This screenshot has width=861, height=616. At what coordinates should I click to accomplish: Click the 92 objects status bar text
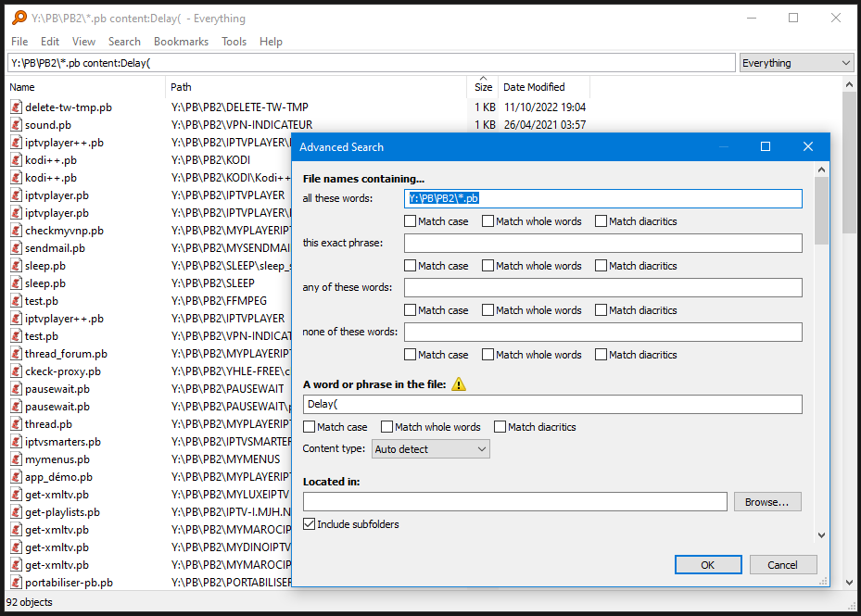tap(29, 602)
